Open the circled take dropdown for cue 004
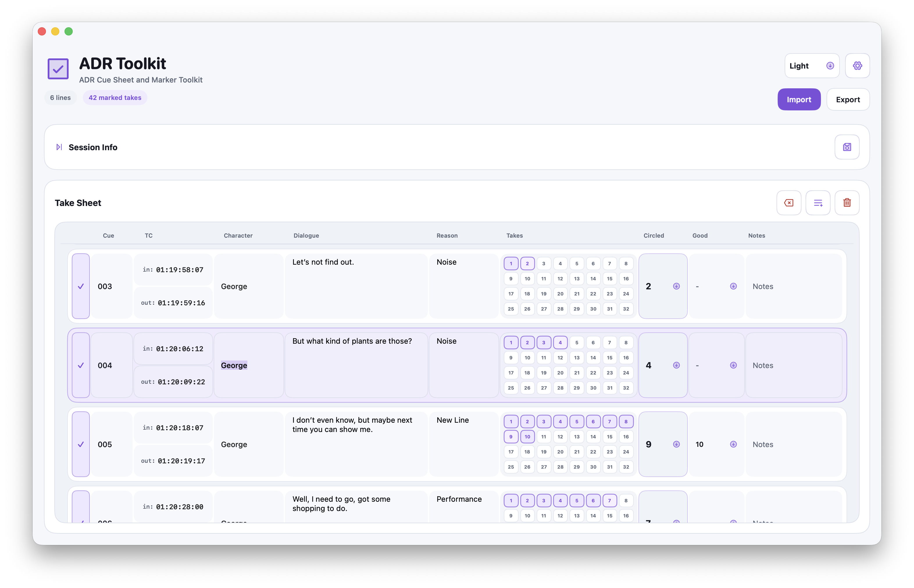914x588 pixels. click(676, 365)
